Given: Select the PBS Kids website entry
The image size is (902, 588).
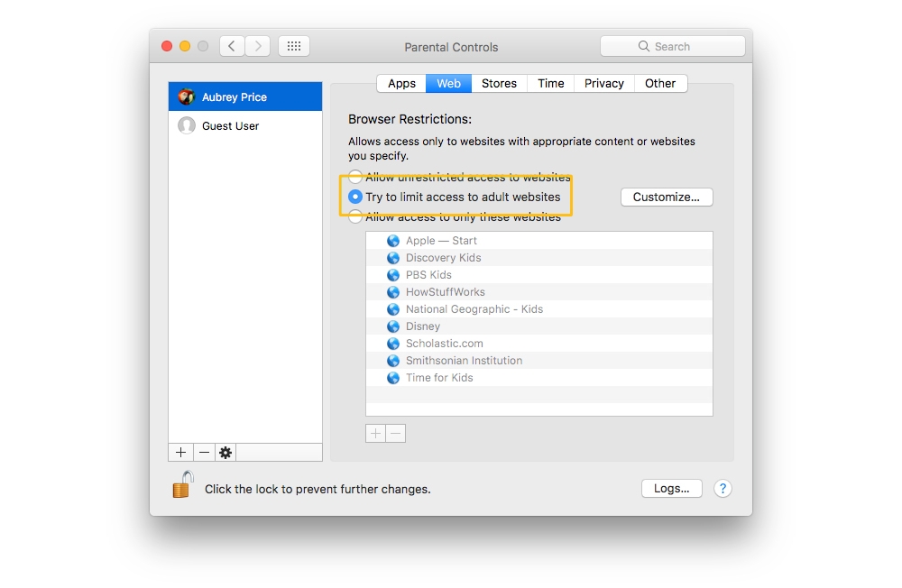Looking at the screenshot, I should [539, 275].
